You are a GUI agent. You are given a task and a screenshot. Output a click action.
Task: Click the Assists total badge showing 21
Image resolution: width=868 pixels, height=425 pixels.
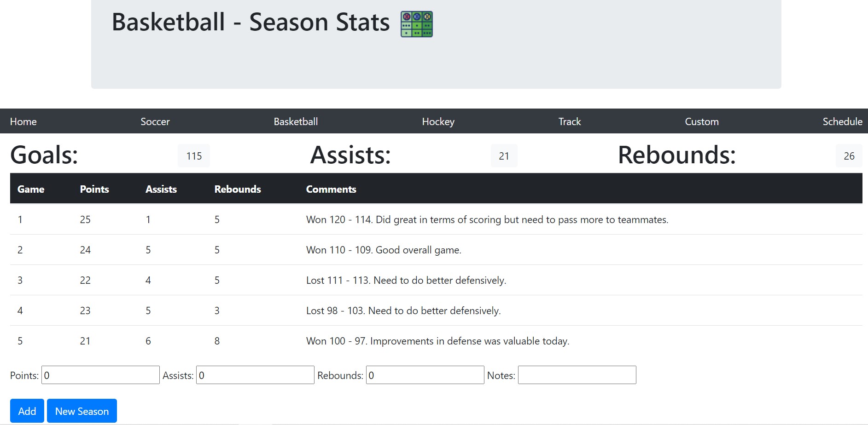point(504,156)
